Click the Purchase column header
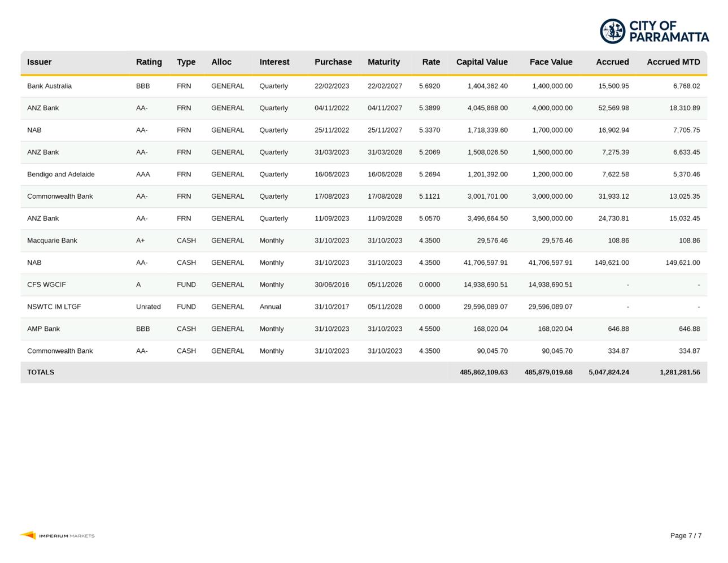The image size is (728, 563). (333, 62)
